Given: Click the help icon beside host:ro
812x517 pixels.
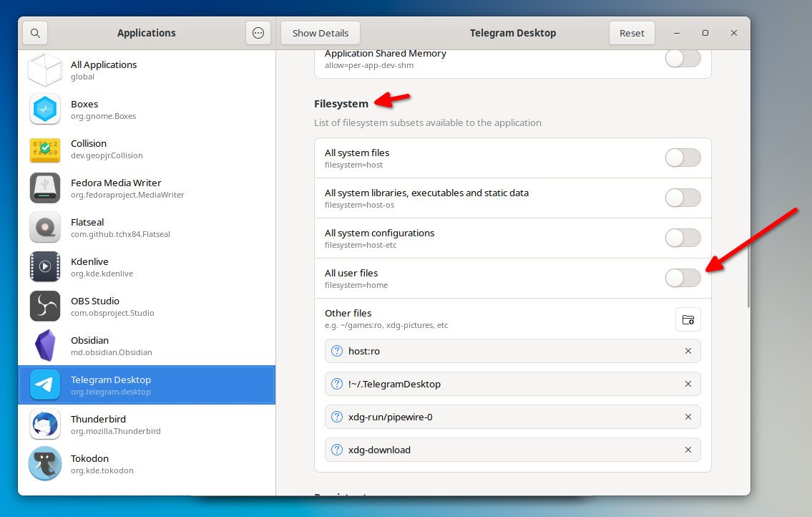Looking at the screenshot, I should 336,351.
